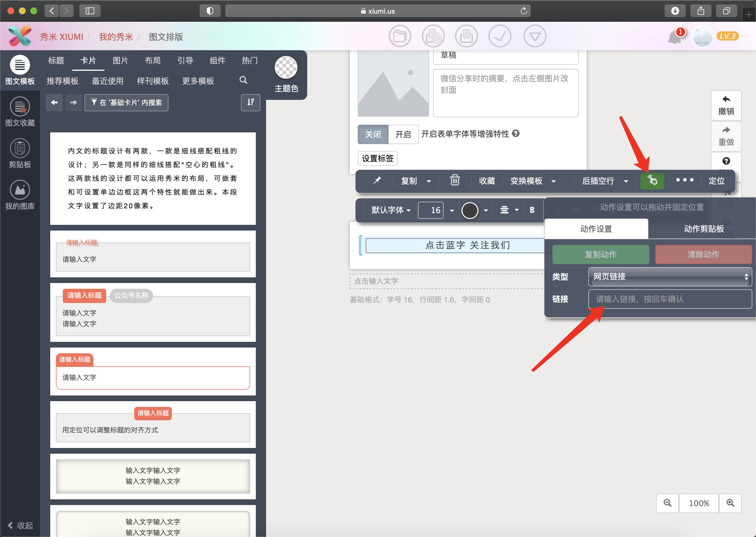Select the 关闭 toggle option
The height and width of the screenshot is (537, 756).
(x=373, y=134)
